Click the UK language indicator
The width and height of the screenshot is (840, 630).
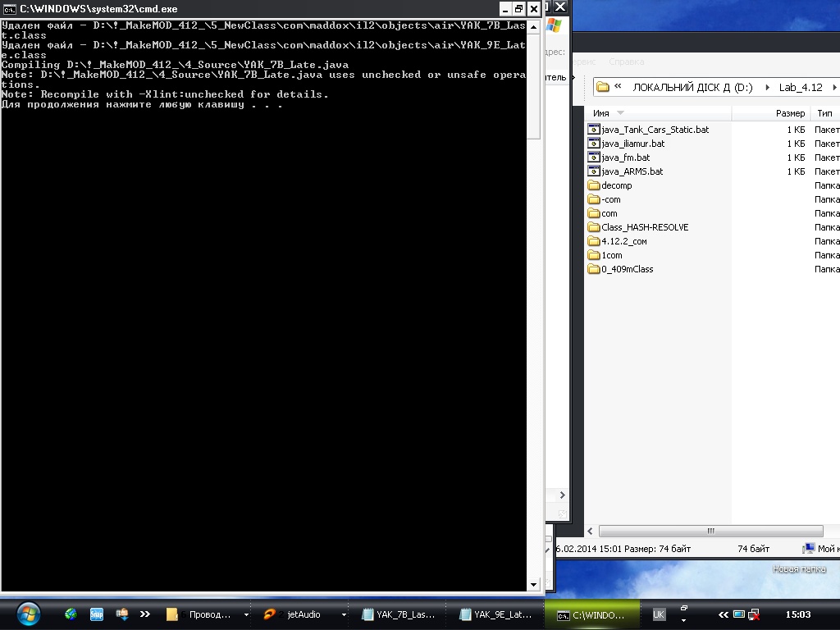pos(659,614)
